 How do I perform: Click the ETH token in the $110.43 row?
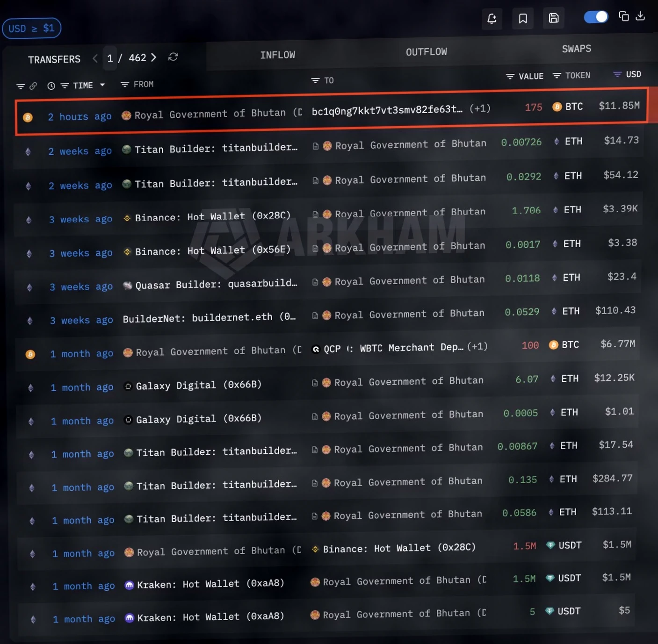(x=565, y=311)
